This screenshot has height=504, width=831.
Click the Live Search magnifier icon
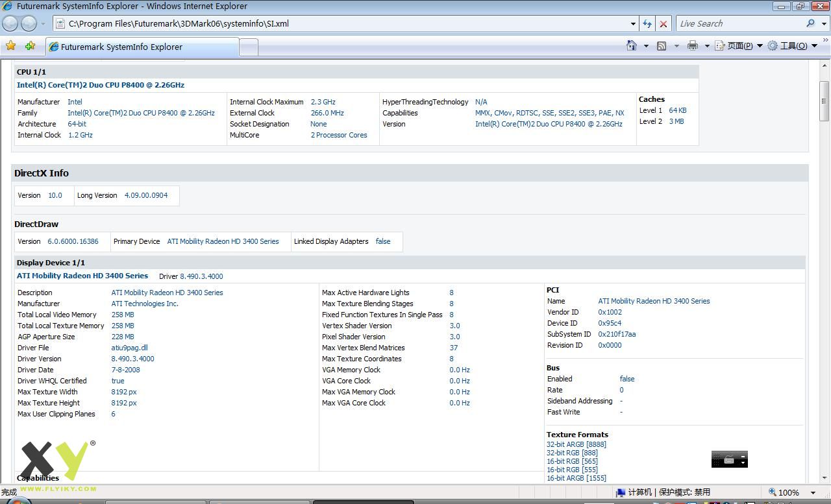[x=810, y=23]
